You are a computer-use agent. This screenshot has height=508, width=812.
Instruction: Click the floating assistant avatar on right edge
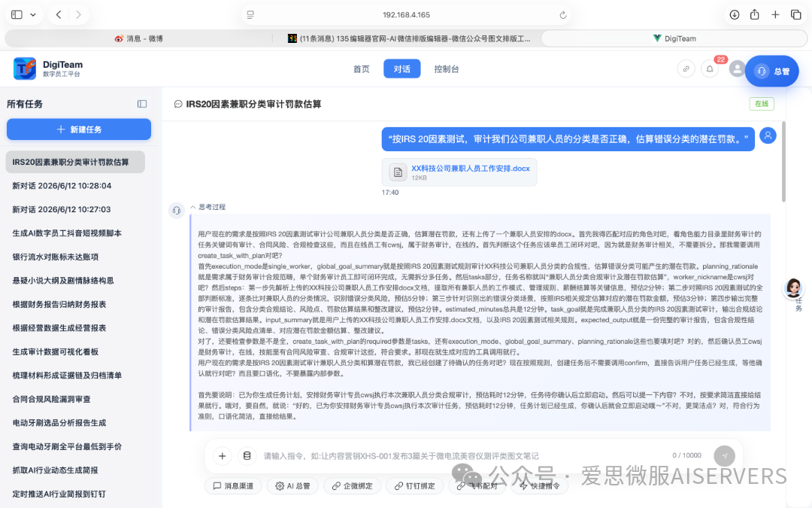coord(793,287)
